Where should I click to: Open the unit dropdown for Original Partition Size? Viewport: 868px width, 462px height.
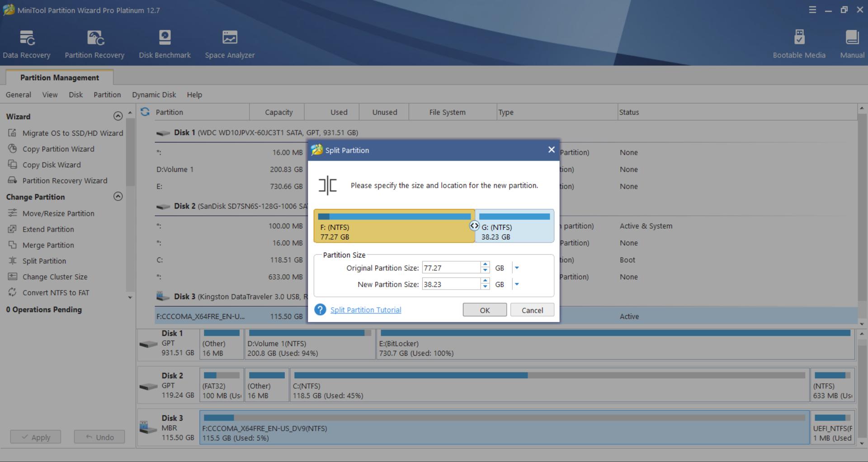coord(517,268)
